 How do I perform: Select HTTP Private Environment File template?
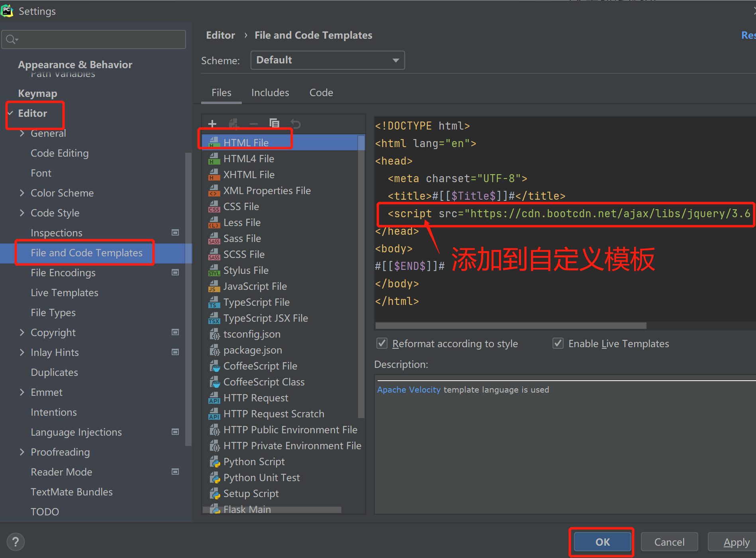292,446
